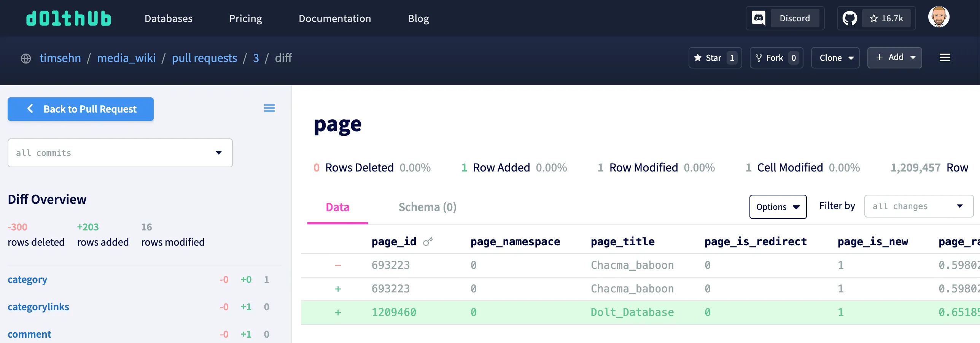Open the hamburger menu in the top bar
980x343 pixels.
pyautogui.click(x=945, y=57)
